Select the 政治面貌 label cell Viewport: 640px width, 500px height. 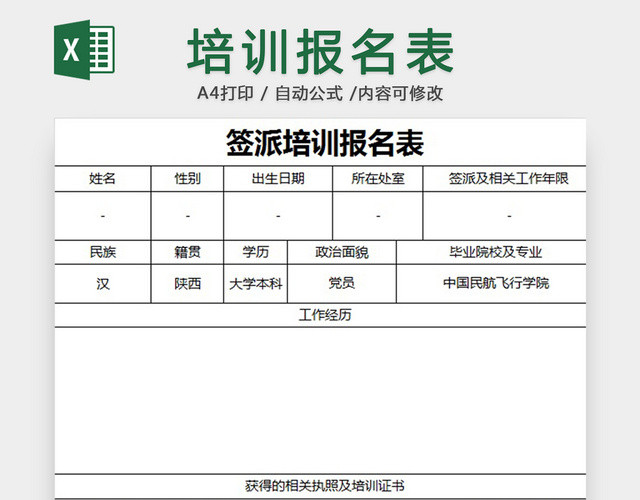point(342,252)
